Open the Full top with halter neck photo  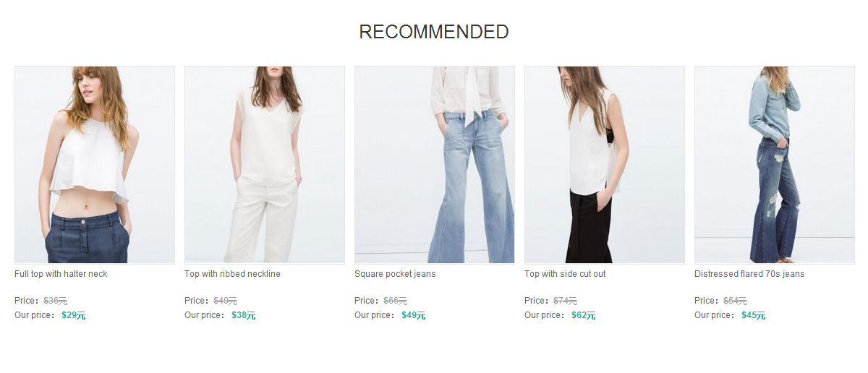pos(95,166)
